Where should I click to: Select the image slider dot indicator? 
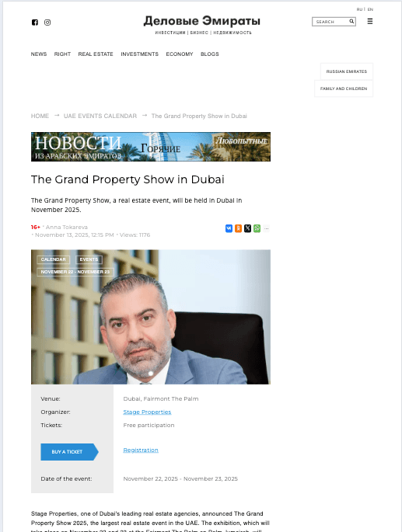tap(151, 374)
